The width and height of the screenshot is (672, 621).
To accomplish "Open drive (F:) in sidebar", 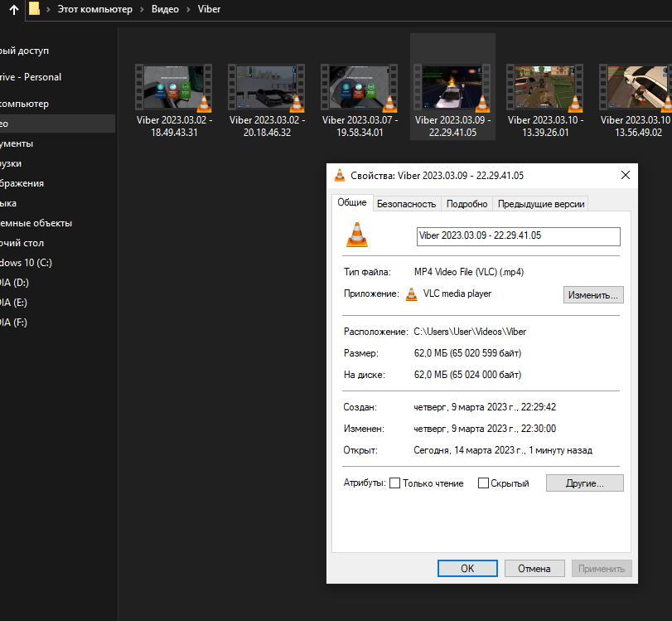I will coord(13,322).
